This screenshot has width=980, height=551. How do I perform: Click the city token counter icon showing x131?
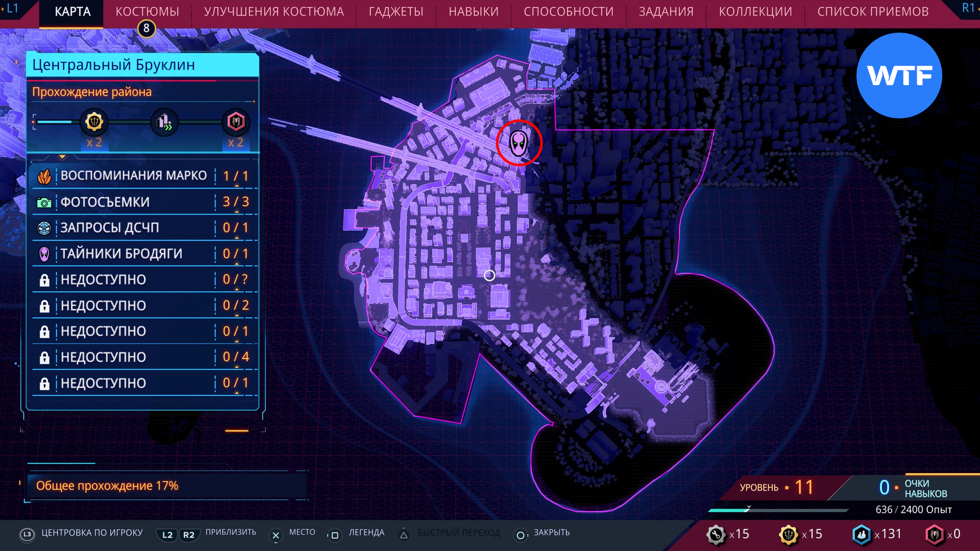point(861,534)
